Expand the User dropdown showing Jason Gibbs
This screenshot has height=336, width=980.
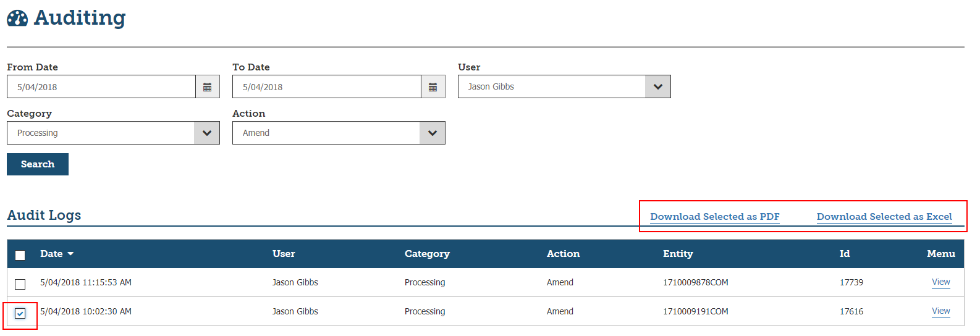tap(657, 87)
